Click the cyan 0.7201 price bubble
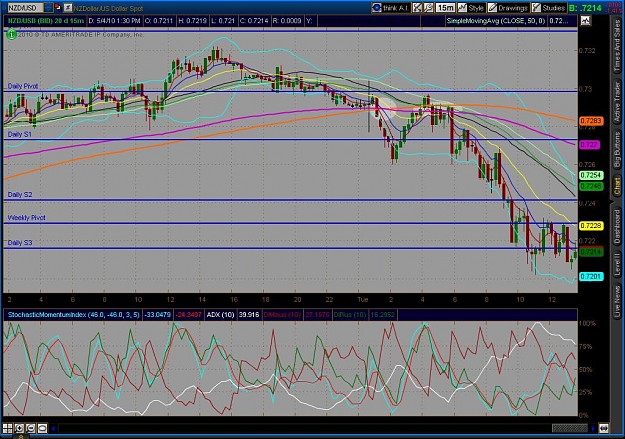 click(591, 276)
